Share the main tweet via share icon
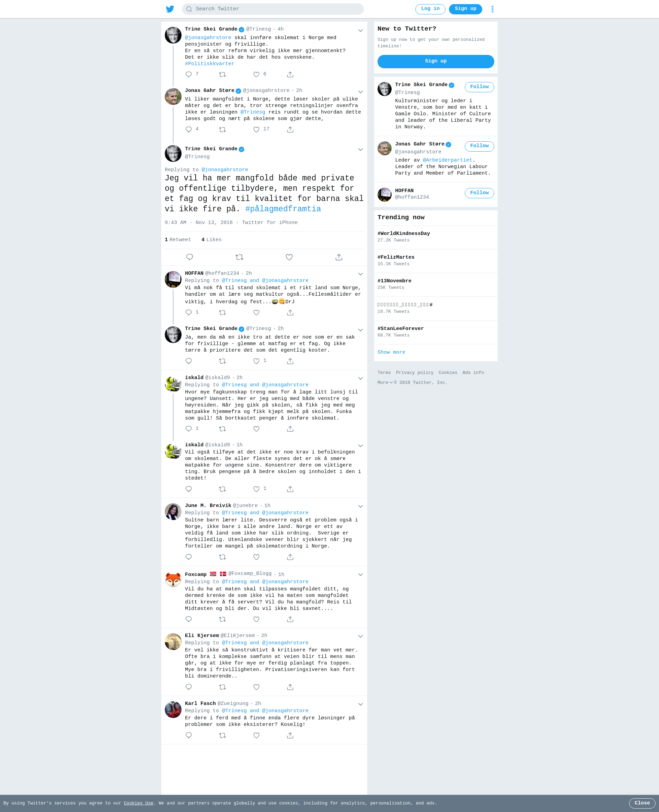This screenshot has height=812, width=659. (x=339, y=257)
